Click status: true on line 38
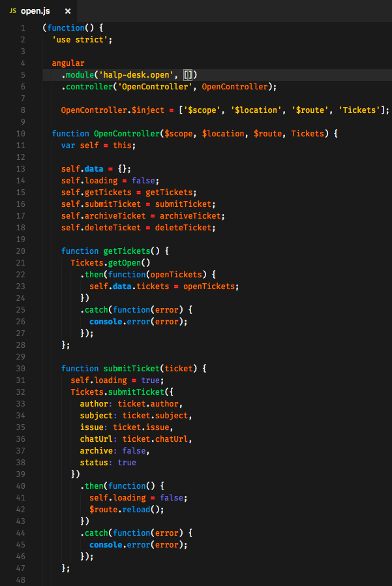392x586 pixels. pyautogui.click(x=108, y=463)
